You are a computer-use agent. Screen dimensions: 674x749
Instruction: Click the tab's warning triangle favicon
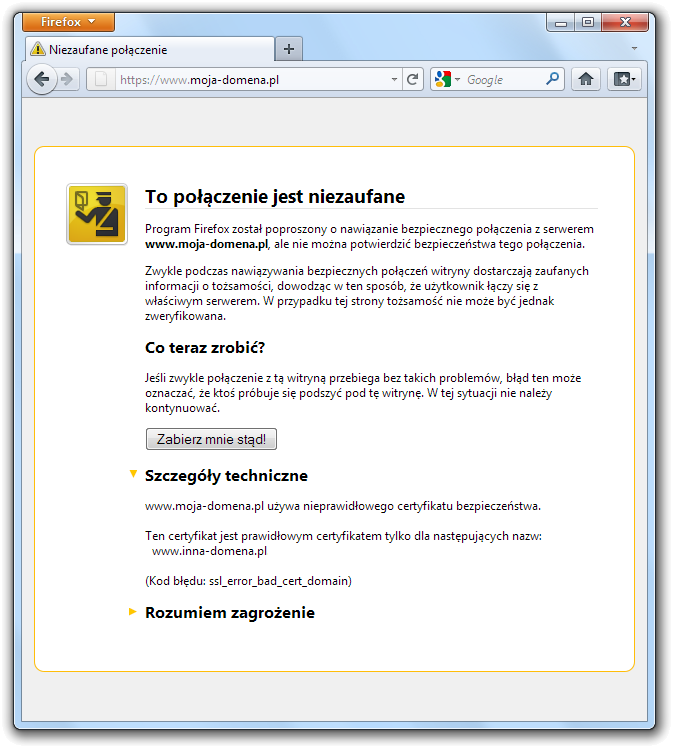tap(38, 49)
